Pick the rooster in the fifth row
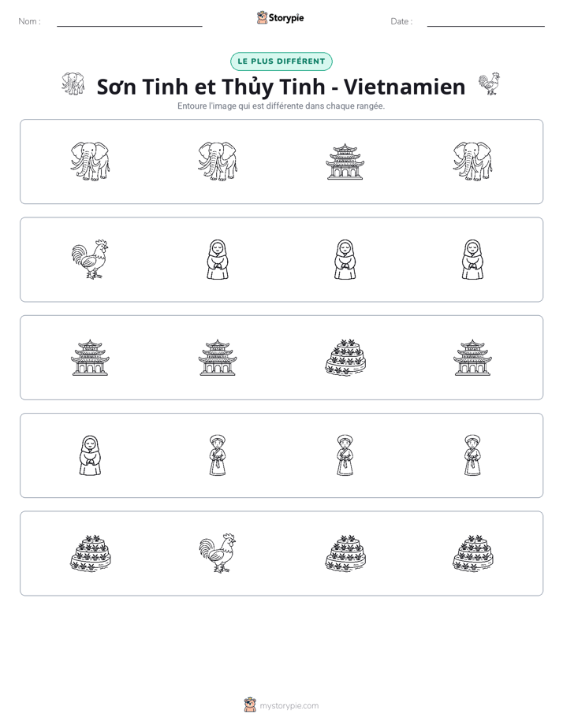The width and height of the screenshot is (563, 728). [x=218, y=553]
